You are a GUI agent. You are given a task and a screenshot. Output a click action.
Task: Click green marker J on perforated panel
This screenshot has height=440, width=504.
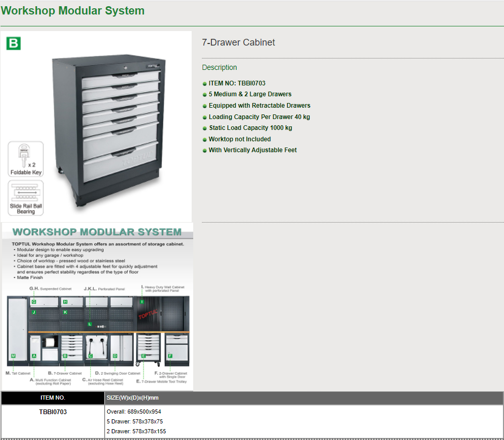(34, 313)
